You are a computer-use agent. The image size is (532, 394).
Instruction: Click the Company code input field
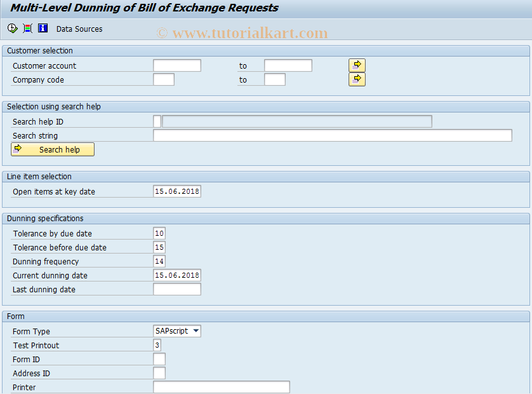click(163, 79)
